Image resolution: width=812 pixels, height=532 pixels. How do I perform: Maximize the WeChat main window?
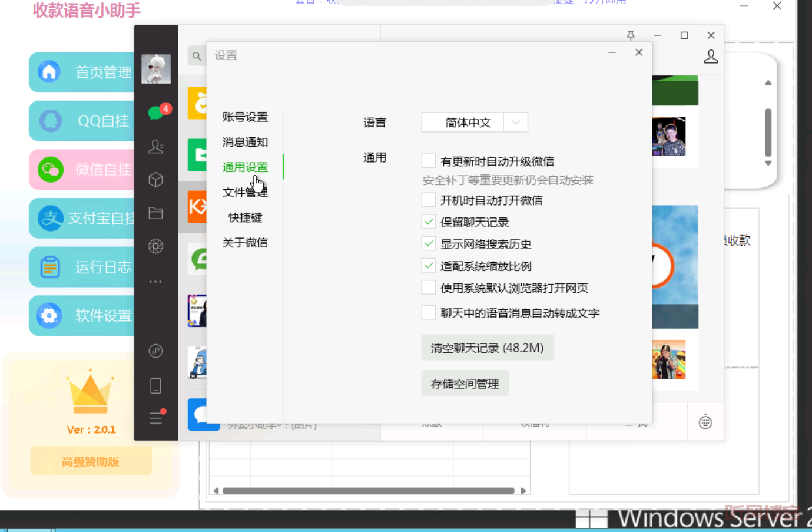(x=684, y=35)
